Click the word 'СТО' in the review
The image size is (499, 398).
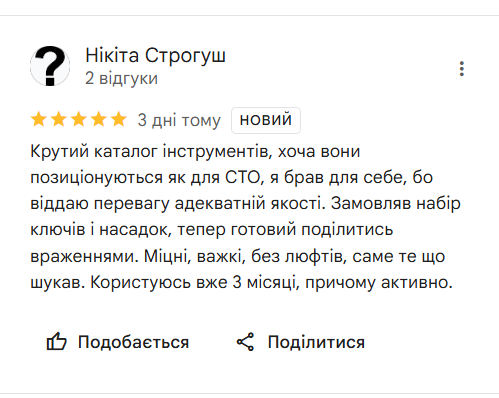[x=242, y=177]
